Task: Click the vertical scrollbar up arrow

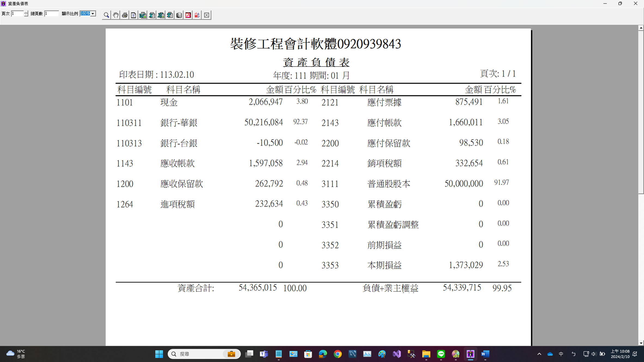Action: tap(641, 28)
